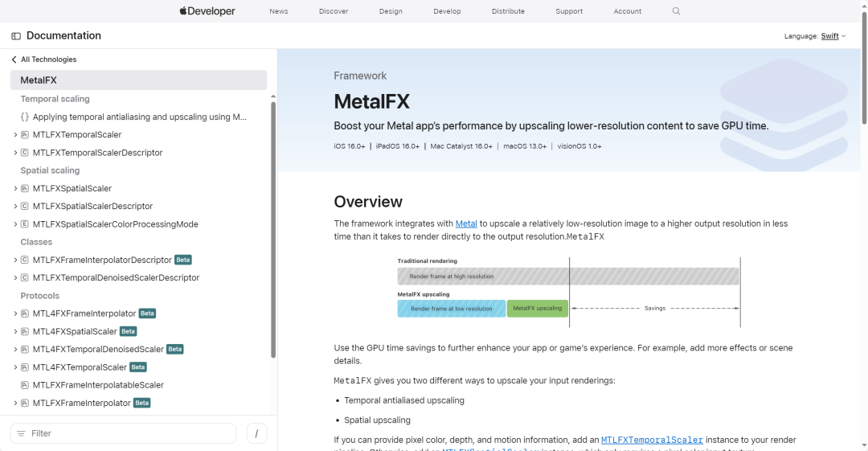Expand the MTLFXSpatialScalerDescriptor tree item
Image resolution: width=868 pixels, height=451 pixels.
pyautogui.click(x=15, y=206)
